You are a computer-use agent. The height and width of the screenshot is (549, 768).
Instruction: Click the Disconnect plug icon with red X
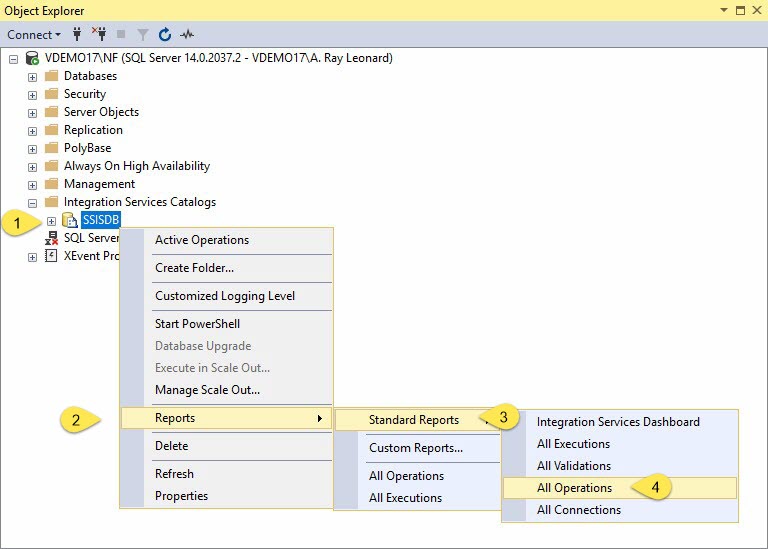coord(99,34)
